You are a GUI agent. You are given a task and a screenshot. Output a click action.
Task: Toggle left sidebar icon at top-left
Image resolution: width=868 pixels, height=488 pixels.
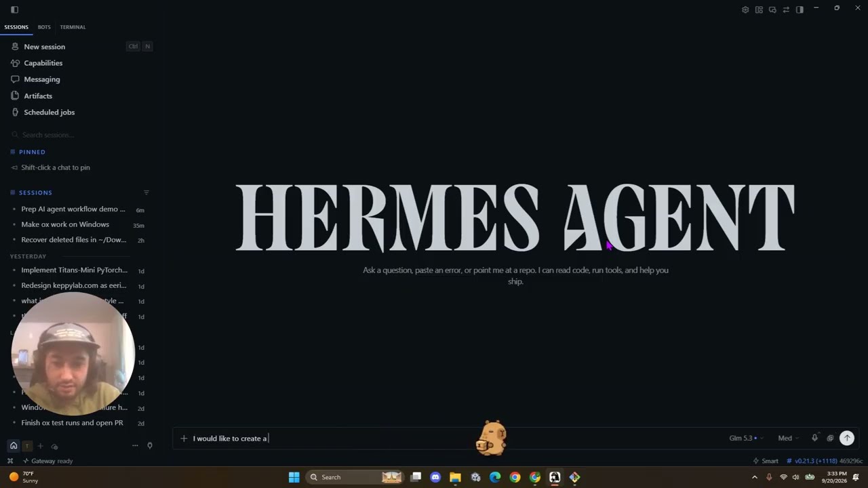coord(14,9)
